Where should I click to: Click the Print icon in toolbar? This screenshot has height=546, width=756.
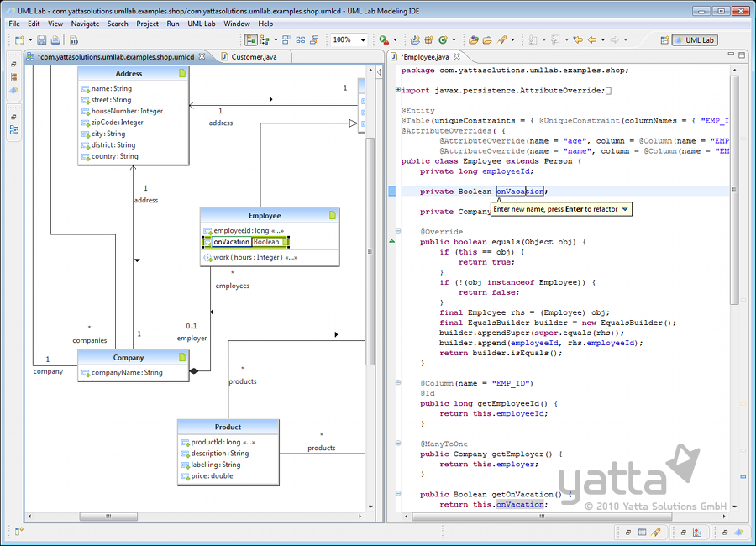(x=55, y=39)
